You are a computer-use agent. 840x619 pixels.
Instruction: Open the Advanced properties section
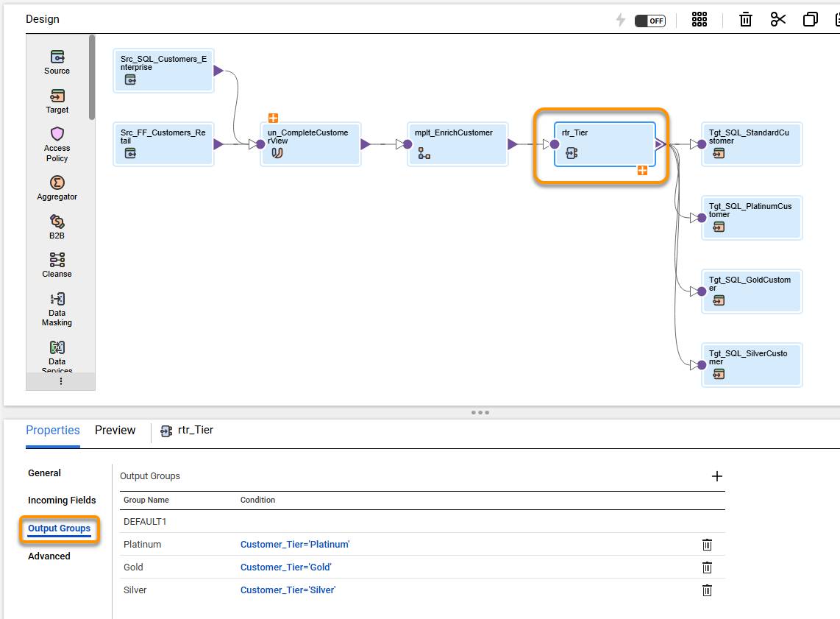click(49, 556)
